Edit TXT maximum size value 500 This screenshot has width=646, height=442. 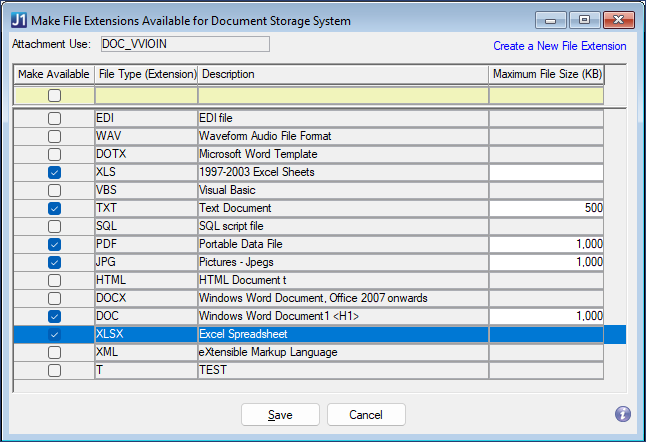click(x=546, y=208)
